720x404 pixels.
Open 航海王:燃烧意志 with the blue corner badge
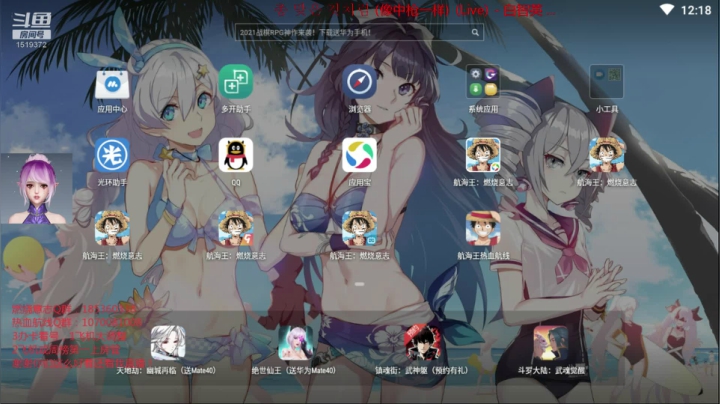(360, 229)
